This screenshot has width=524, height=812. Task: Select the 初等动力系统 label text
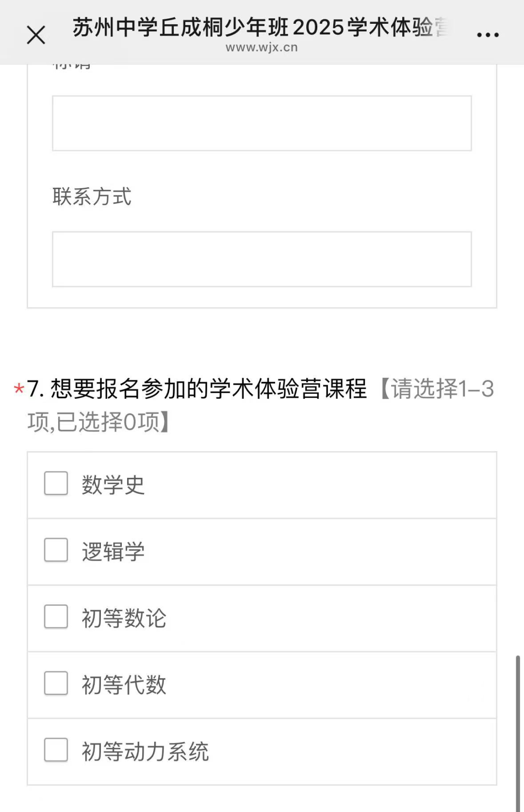145,751
